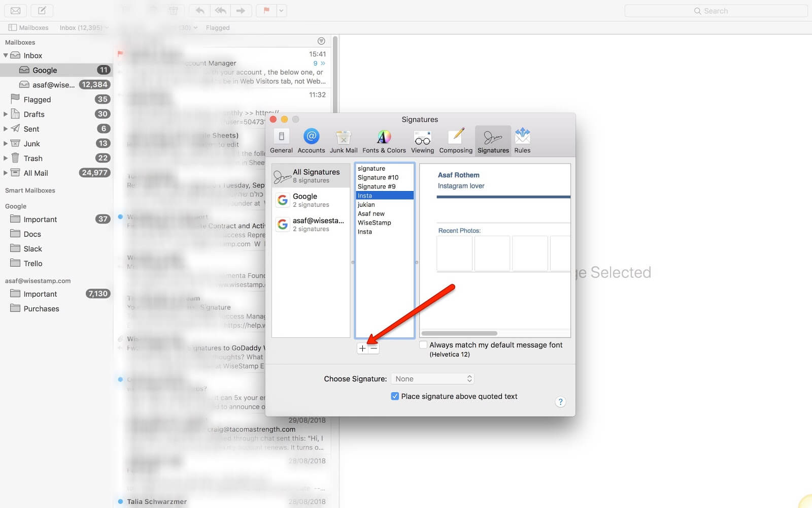This screenshot has height=508, width=812.
Task: Uncheck Place signature above quoted text
Action: (395, 396)
